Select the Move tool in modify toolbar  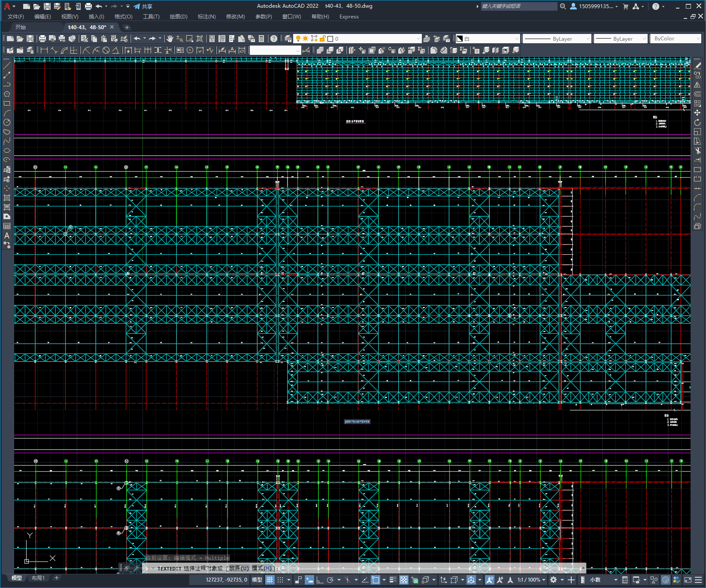(697, 113)
